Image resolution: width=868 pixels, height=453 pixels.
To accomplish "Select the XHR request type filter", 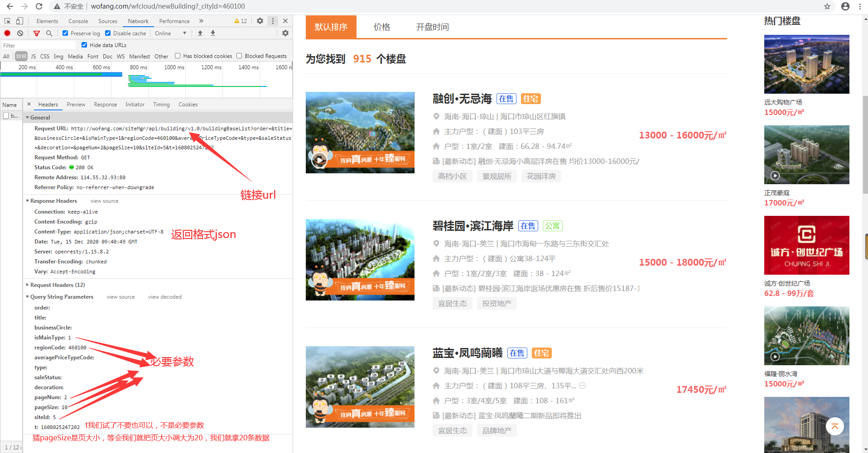I will click(x=21, y=57).
